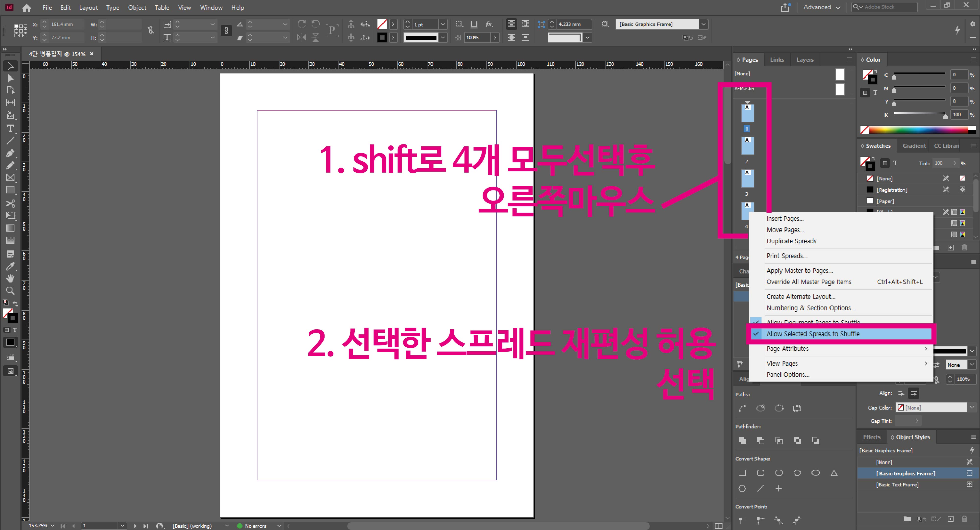Select the Free Transform tool
The image size is (980, 530).
coord(10,216)
